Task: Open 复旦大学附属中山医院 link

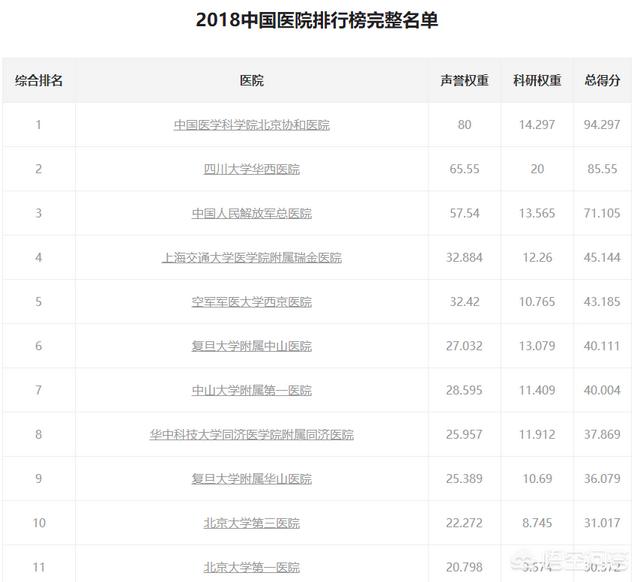Action: coord(252,346)
